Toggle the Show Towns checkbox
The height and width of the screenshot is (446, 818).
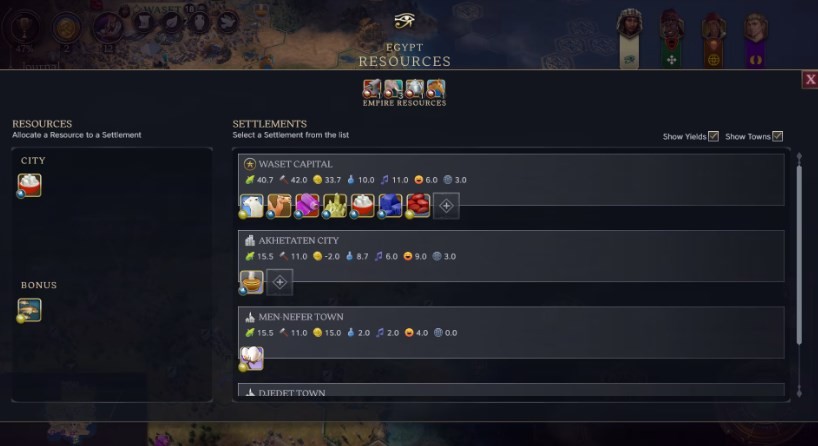(x=777, y=136)
